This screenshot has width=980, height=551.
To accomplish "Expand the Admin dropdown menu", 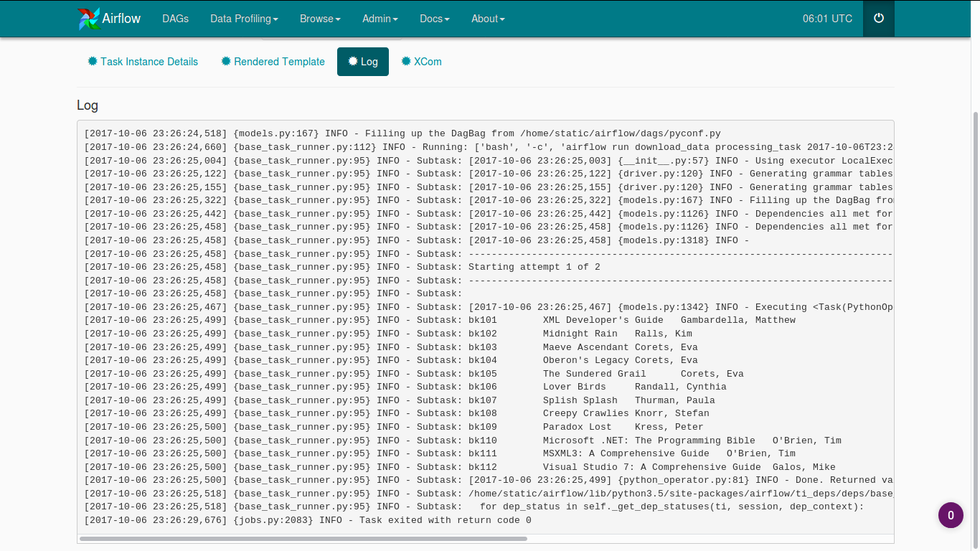I will pyautogui.click(x=380, y=19).
